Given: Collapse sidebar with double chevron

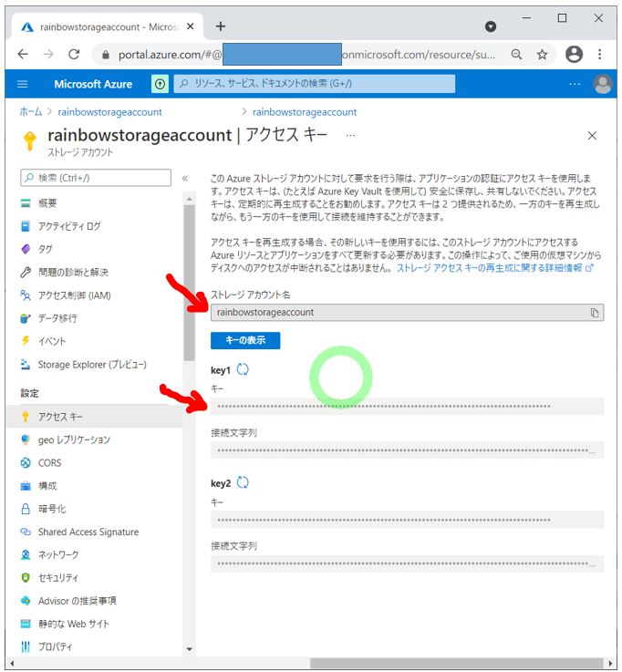Looking at the screenshot, I should pos(185,178).
